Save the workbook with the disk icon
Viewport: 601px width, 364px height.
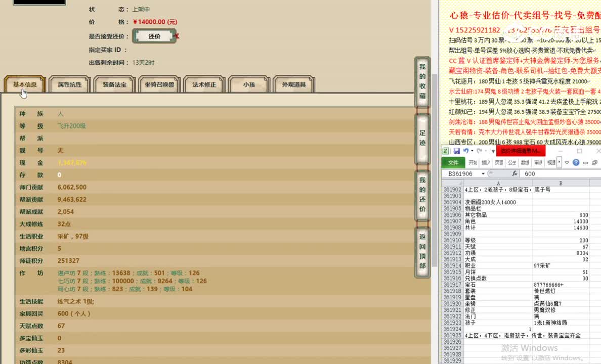tap(457, 151)
